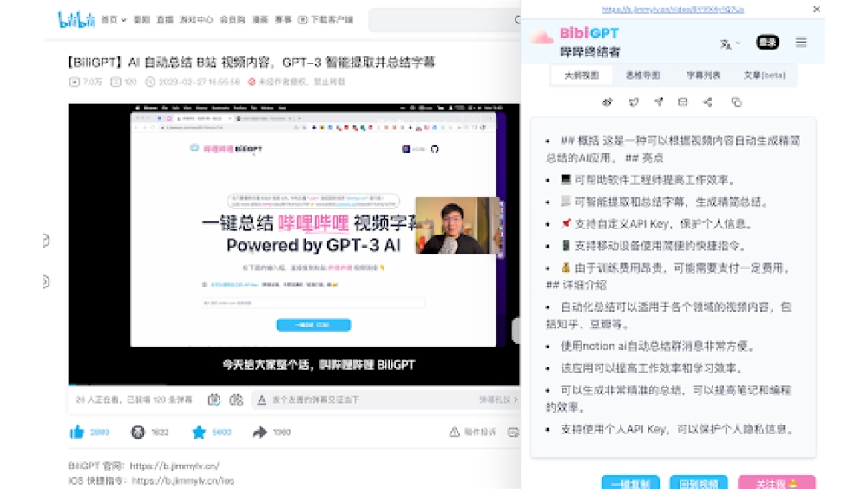
Task: Click the share nodes icon
Action: pyautogui.click(x=707, y=102)
